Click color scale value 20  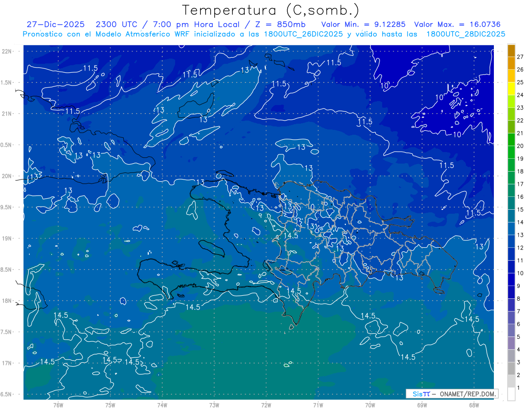pyautogui.click(x=520, y=146)
